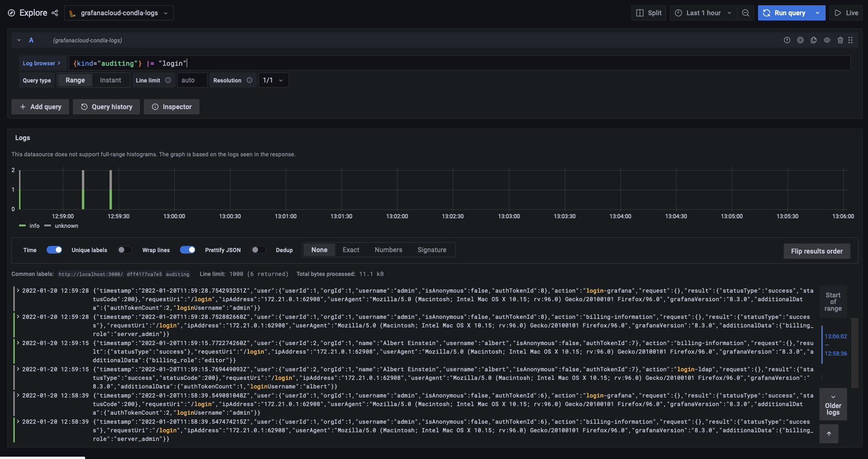Screen dimensions: 868x459
Task: Click the Line limit auto input field
Action: tap(192, 80)
